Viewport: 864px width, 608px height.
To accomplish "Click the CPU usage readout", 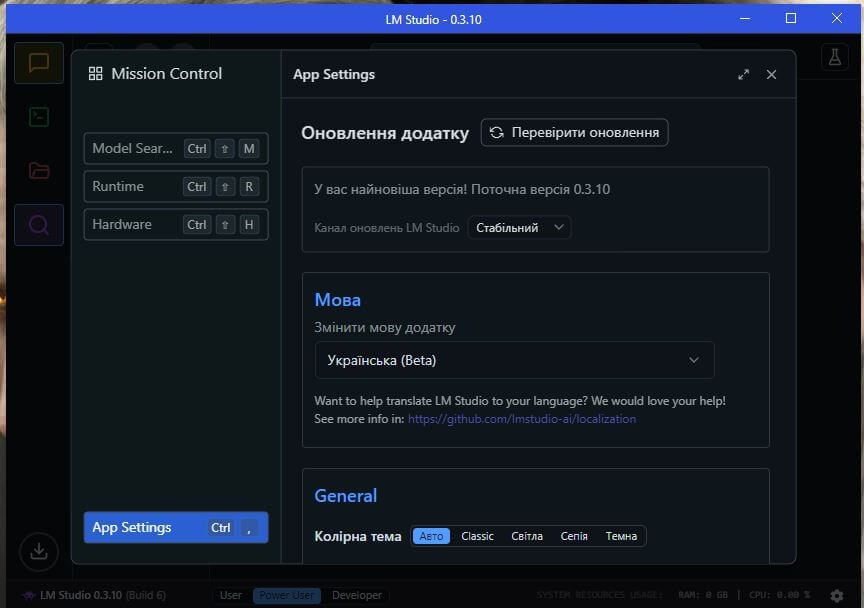I will pos(779,595).
